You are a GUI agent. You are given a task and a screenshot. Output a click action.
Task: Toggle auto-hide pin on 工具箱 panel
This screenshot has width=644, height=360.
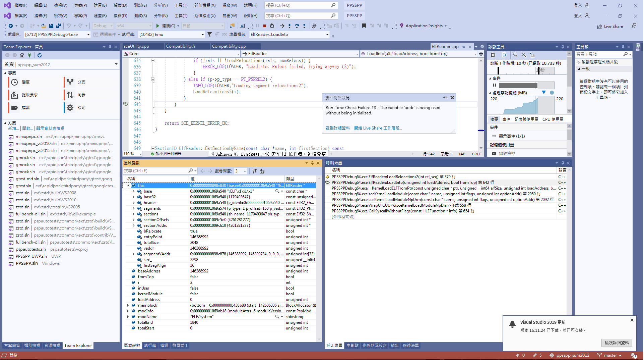click(623, 47)
